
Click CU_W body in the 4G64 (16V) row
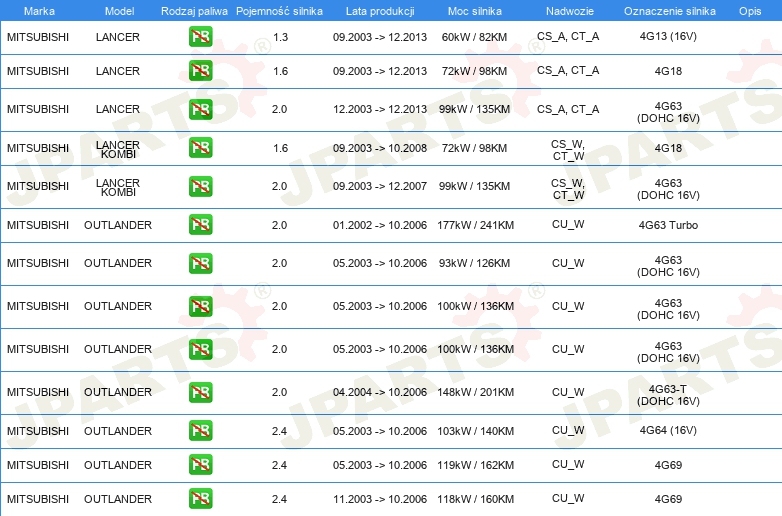click(568, 430)
